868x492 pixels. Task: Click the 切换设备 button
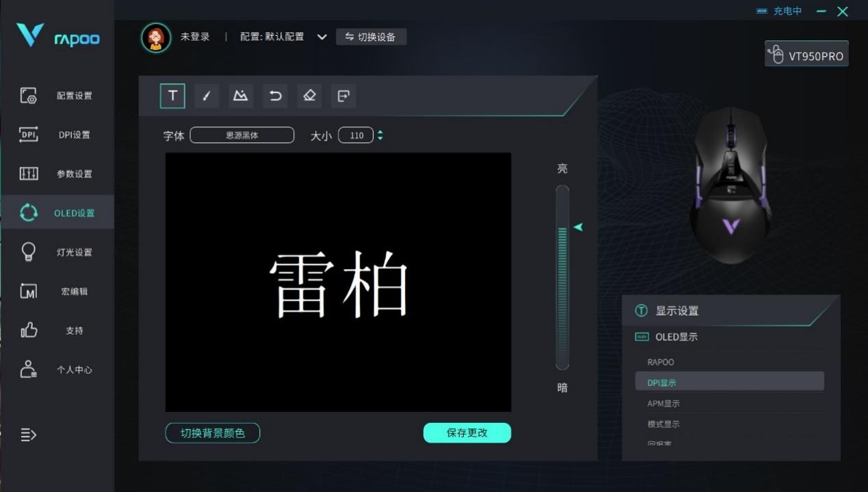coord(371,37)
